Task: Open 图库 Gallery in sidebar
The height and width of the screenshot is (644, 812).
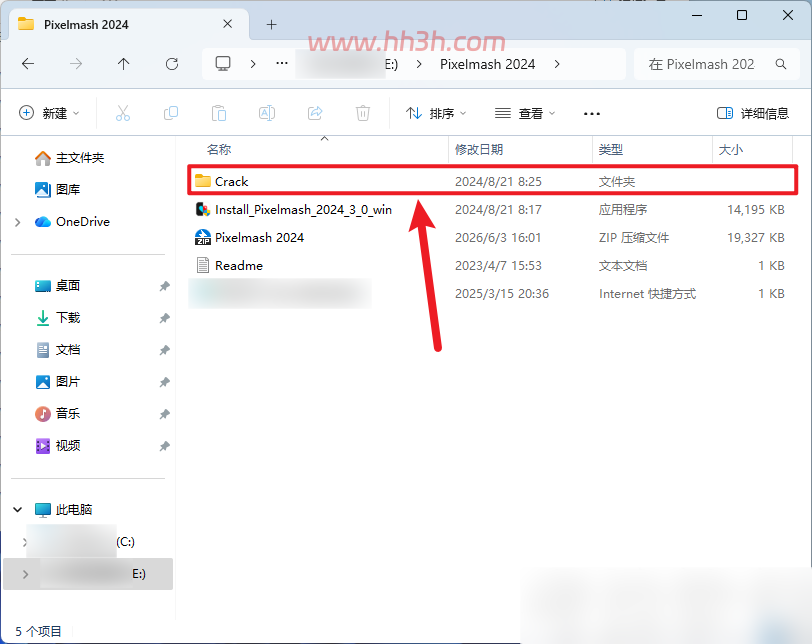Action: click(x=57, y=189)
